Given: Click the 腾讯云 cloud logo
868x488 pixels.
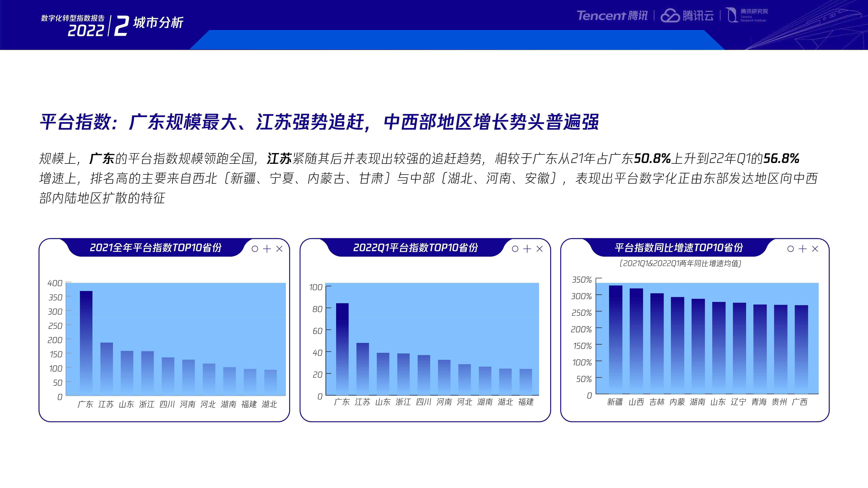Looking at the screenshot, I should point(687,15).
